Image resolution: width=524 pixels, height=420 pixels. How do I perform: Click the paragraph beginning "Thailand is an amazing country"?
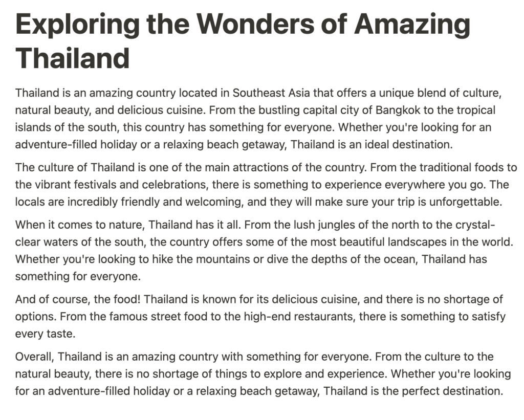[x=258, y=119]
